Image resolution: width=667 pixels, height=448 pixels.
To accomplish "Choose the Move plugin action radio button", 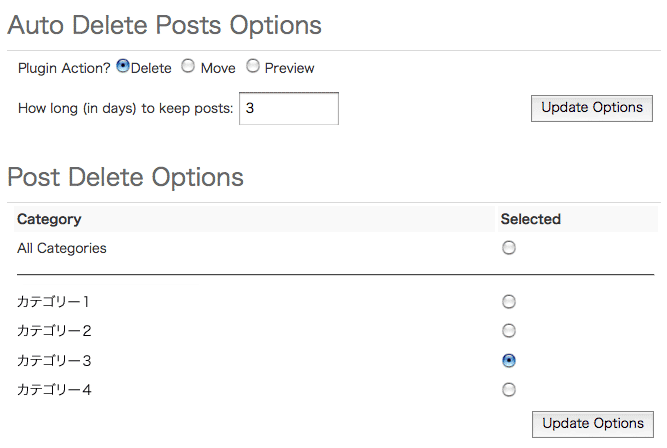I will [x=188, y=67].
